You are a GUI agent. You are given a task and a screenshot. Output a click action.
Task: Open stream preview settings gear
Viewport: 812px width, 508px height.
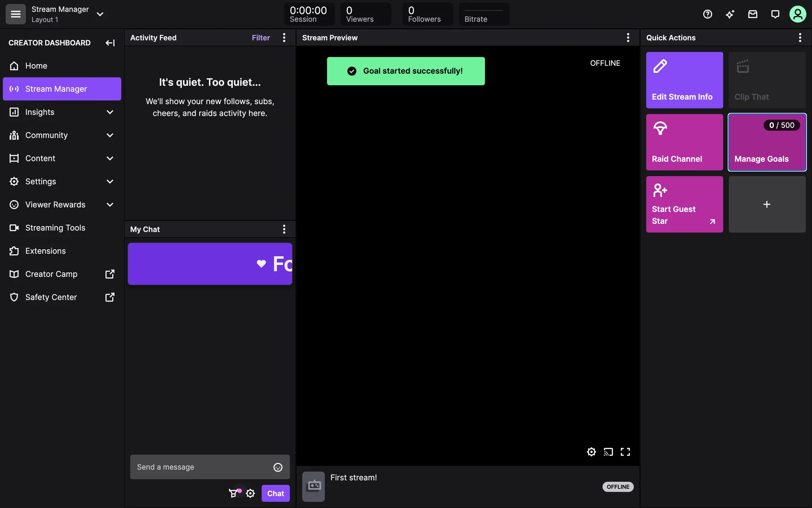591,452
